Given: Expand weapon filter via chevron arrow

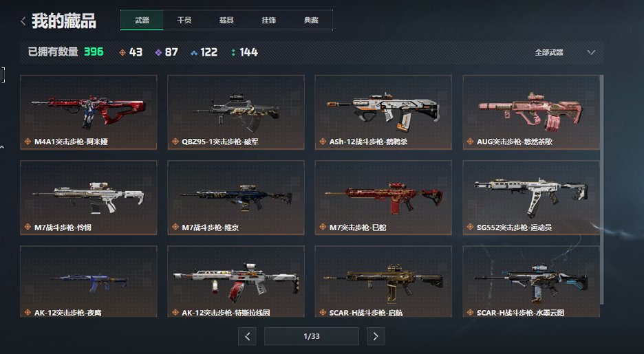Looking at the screenshot, I should tap(591, 52).
